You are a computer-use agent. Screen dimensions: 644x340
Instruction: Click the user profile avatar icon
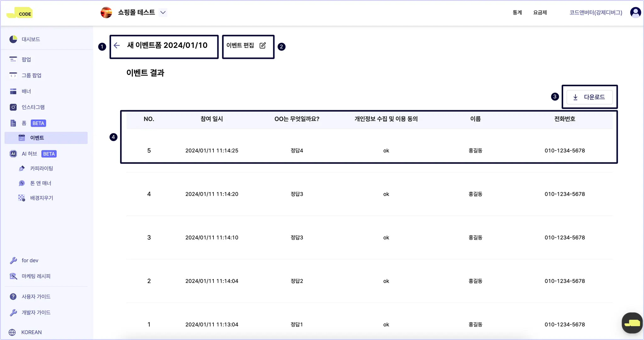coord(636,13)
